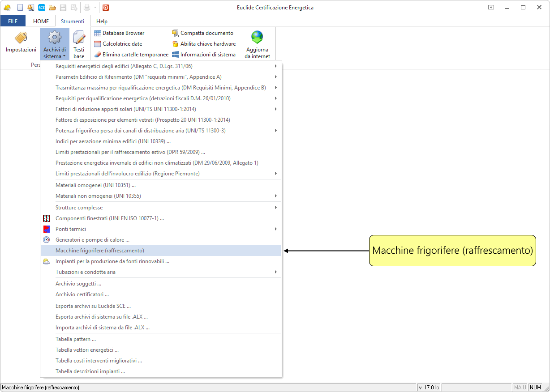Click the Impostazioni tag icon
550x392 pixels.
(21, 38)
